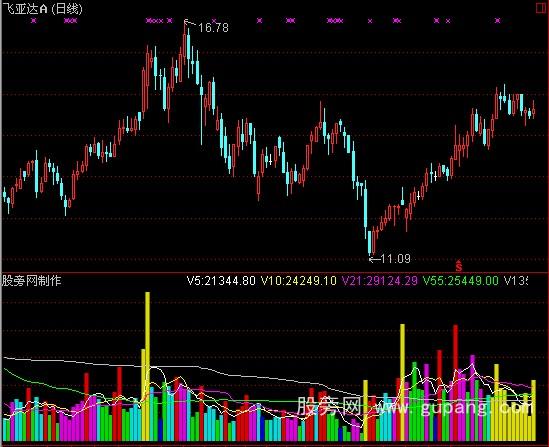Click the red divider between price and volume panes

point(274,272)
